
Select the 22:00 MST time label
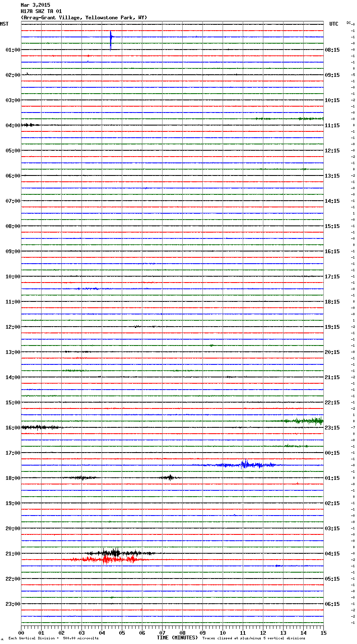(13, 579)
